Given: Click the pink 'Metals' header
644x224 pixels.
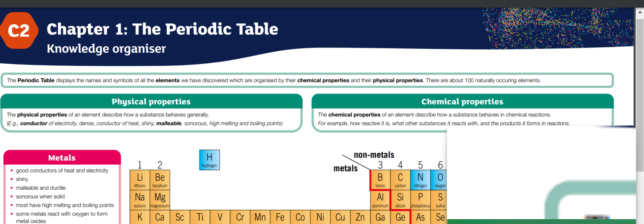Looking at the screenshot, I should point(62,158).
